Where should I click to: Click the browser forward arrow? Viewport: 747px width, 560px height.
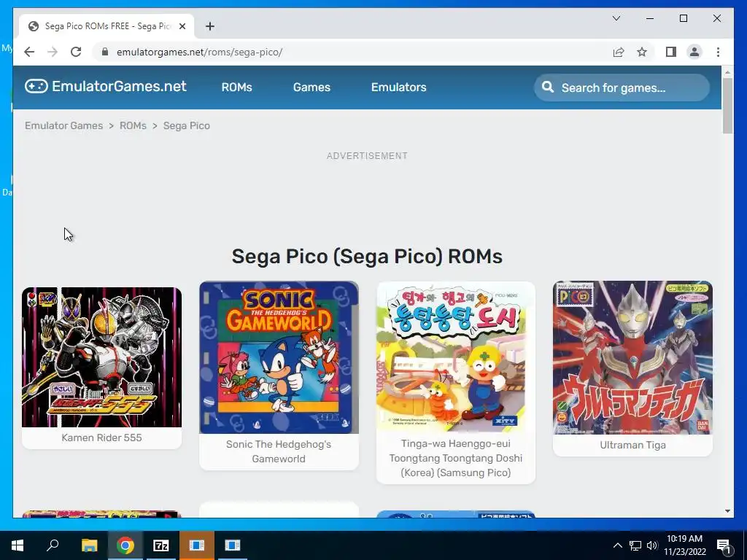53,52
